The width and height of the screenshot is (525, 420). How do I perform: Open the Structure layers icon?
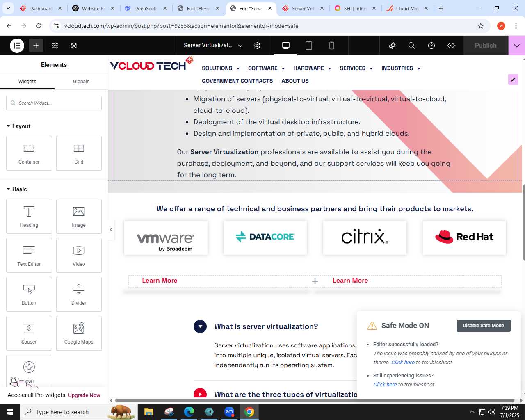(x=74, y=46)
